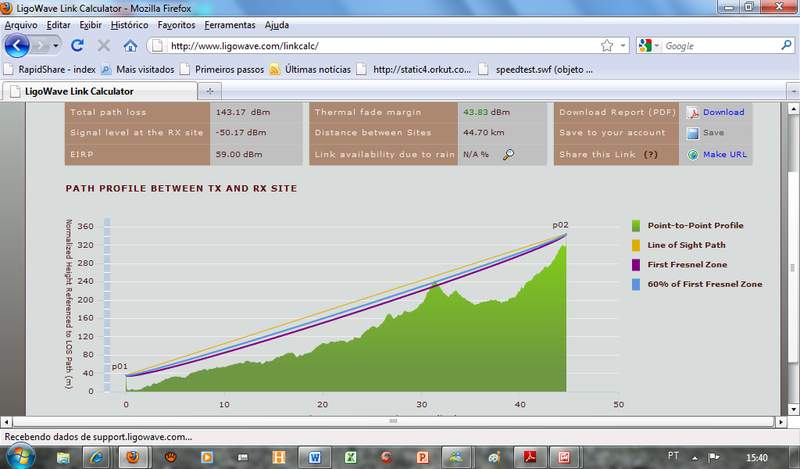Screen dimensions: 800x469
Task: Run the Google search magnifier
Action: [x=786, y=45]
